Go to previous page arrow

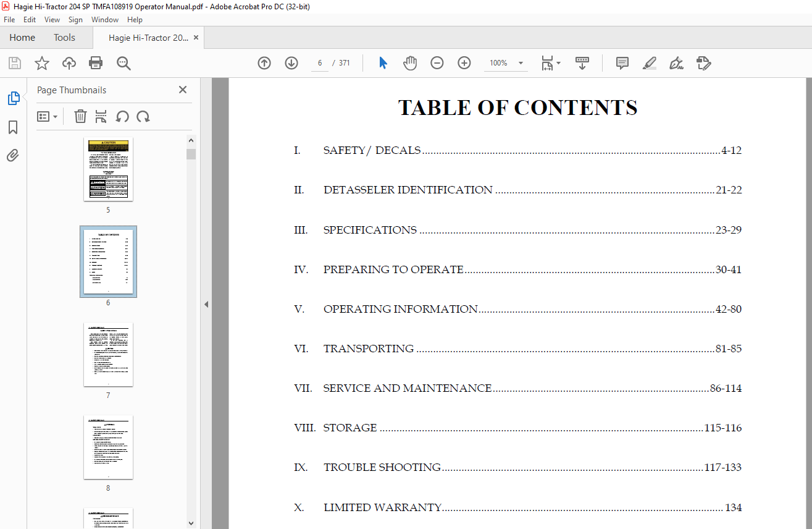pyautogui.click(x=264, y=63)
